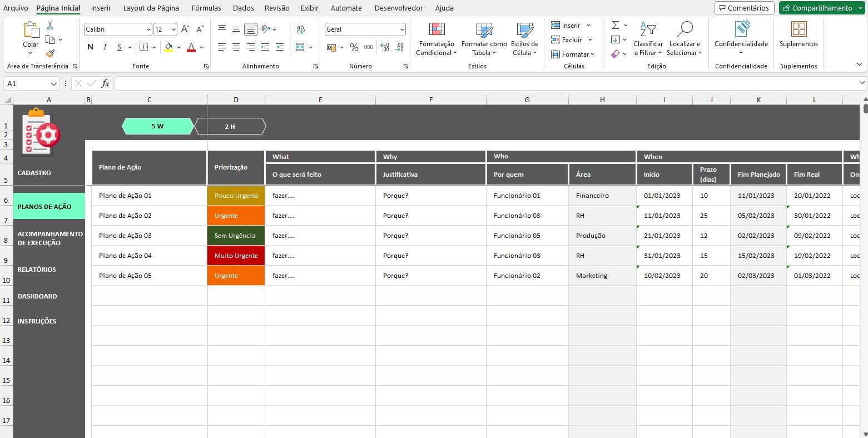Click the increase font size icon
868x438 pixels.
point(186,29)
